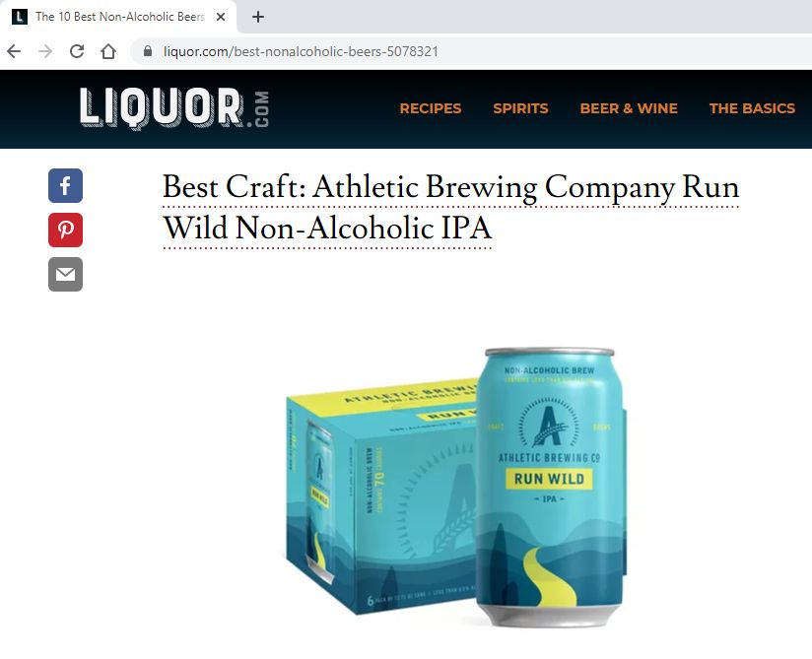Image resolution: width=812 pixels, height=659 pixels.
Task: Close the 10 Best Non-Alcoholic Beers tab
Action: point(221,17)
